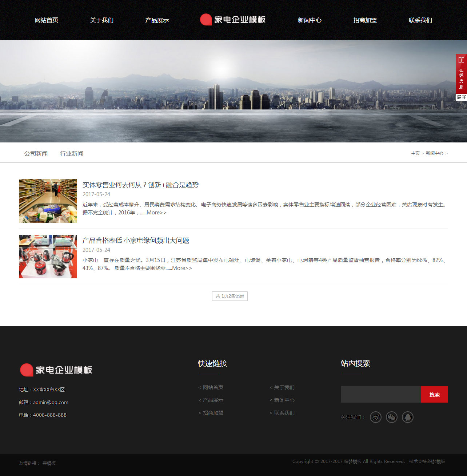Viewport: 467px width, 476px height.
Task: Click 招商加盟 in footer quick links
Action: (x=213, y=413)
